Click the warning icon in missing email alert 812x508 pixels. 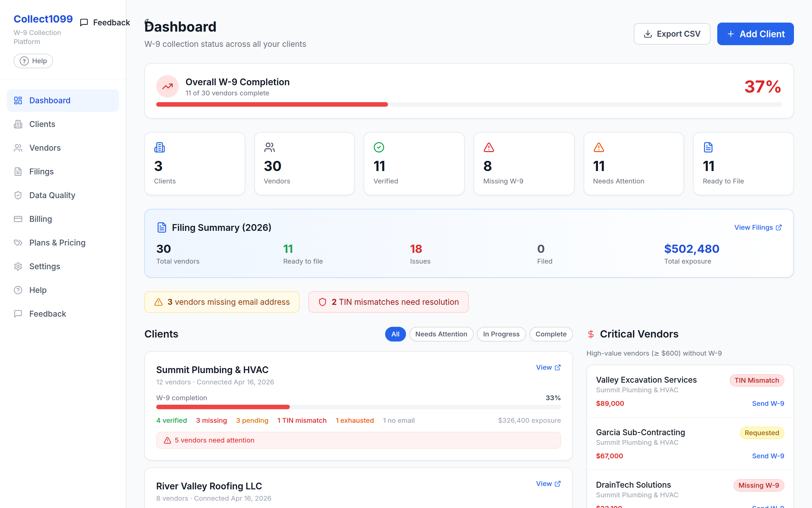(158, 302)
